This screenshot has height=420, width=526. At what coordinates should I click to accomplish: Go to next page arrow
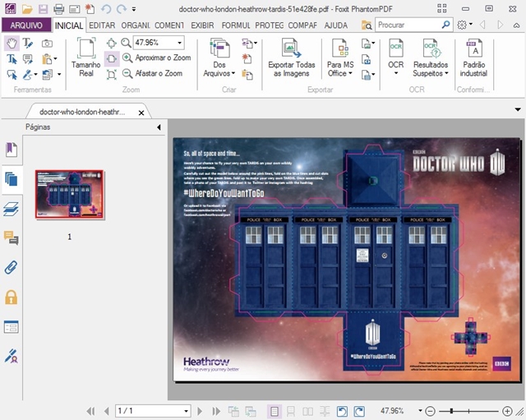(200, 411)
